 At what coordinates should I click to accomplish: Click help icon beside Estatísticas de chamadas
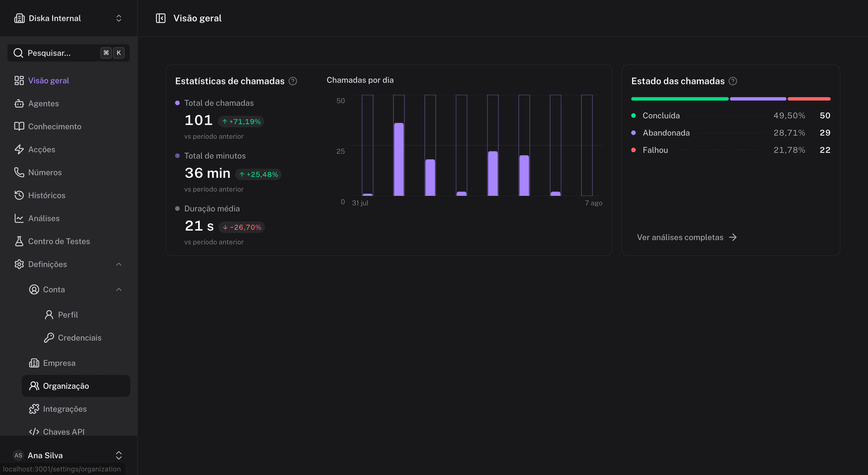pos(293,81)
